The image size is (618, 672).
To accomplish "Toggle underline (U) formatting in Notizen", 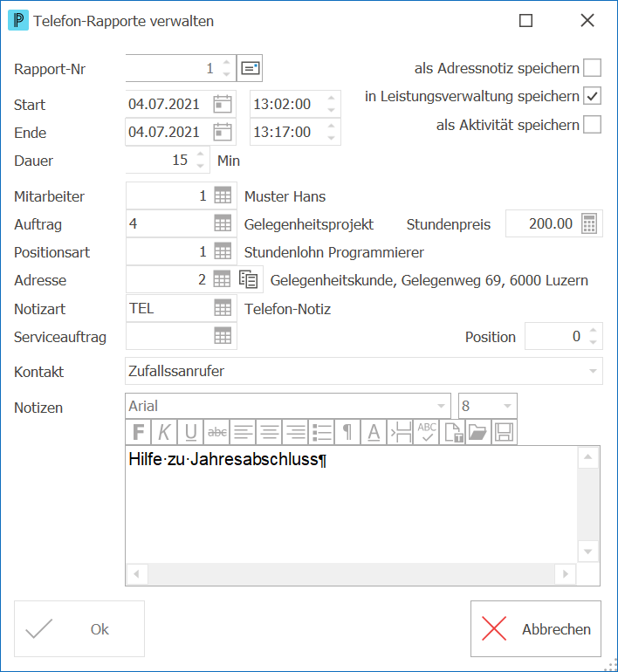I will tap(190, 432).
